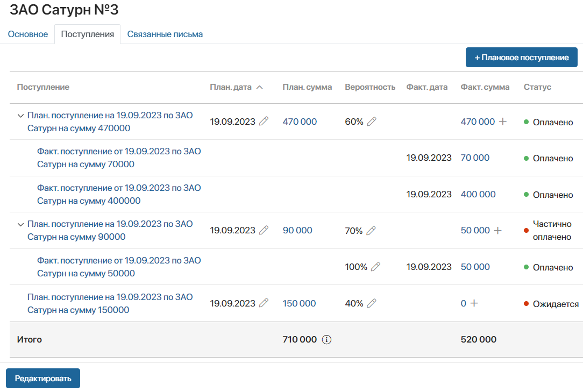Click the actual sum 70 000

(475, 158)
